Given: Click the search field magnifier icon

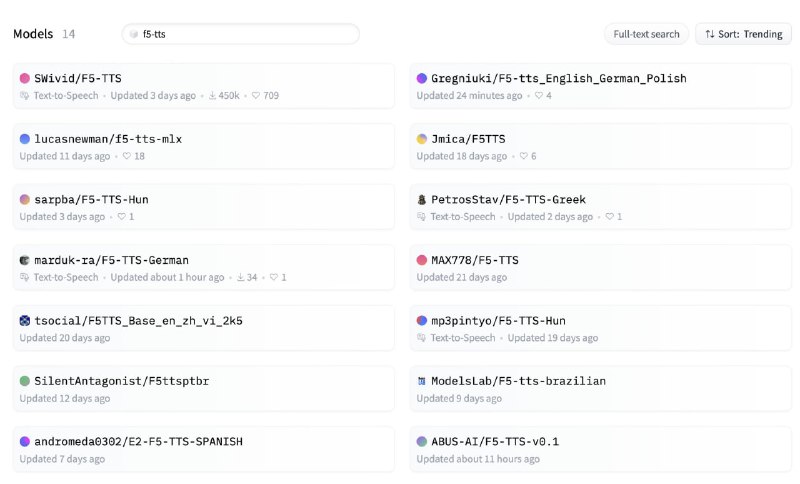Looking at the screenshot, I should tap(134, 34).
